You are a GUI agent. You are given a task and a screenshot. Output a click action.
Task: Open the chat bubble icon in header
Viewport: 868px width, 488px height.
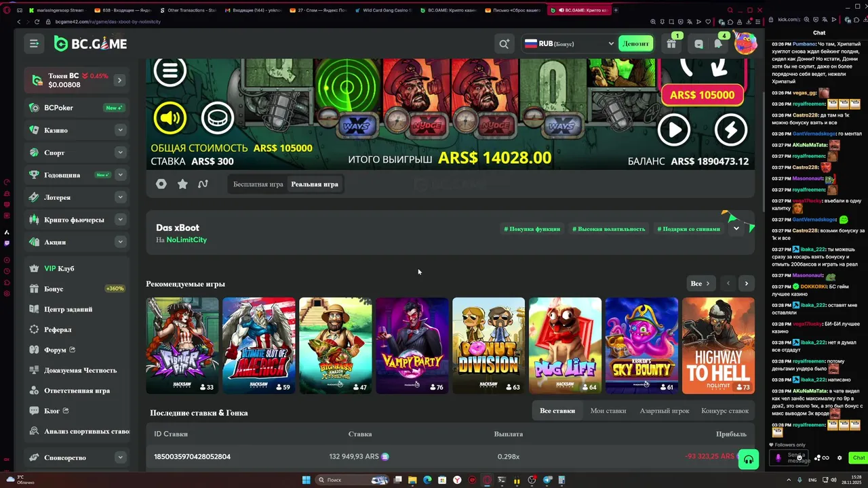point(698,44)
